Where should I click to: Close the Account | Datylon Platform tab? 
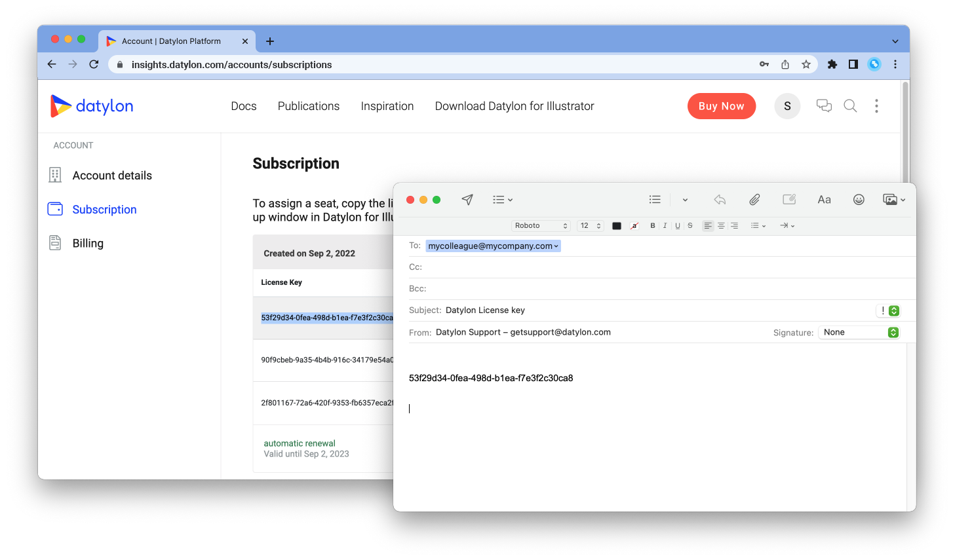[x=245, y=41]
